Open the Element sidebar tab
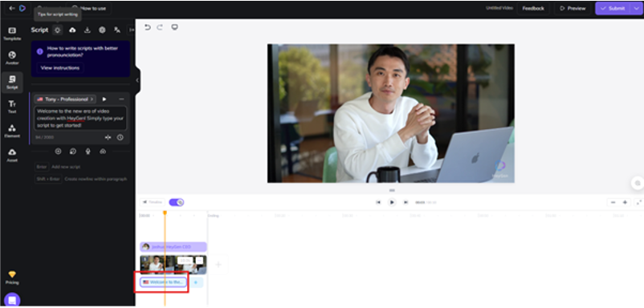The height and width of the screenshot is (308, 644). tap(12, 132)
